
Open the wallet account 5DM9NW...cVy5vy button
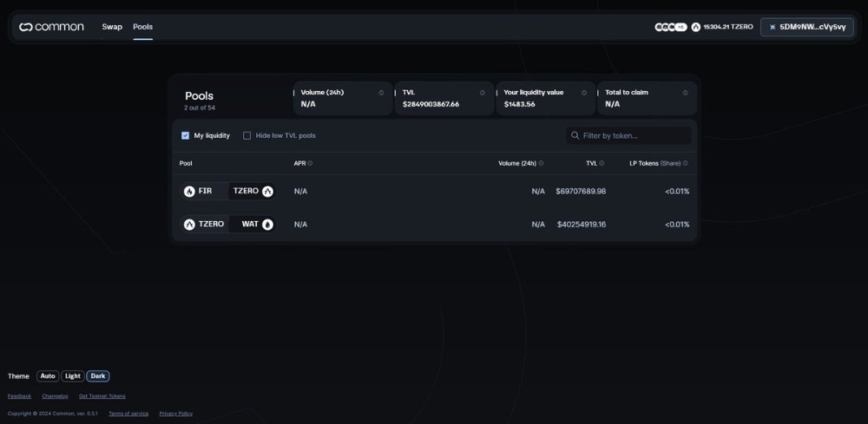(806, 27)
